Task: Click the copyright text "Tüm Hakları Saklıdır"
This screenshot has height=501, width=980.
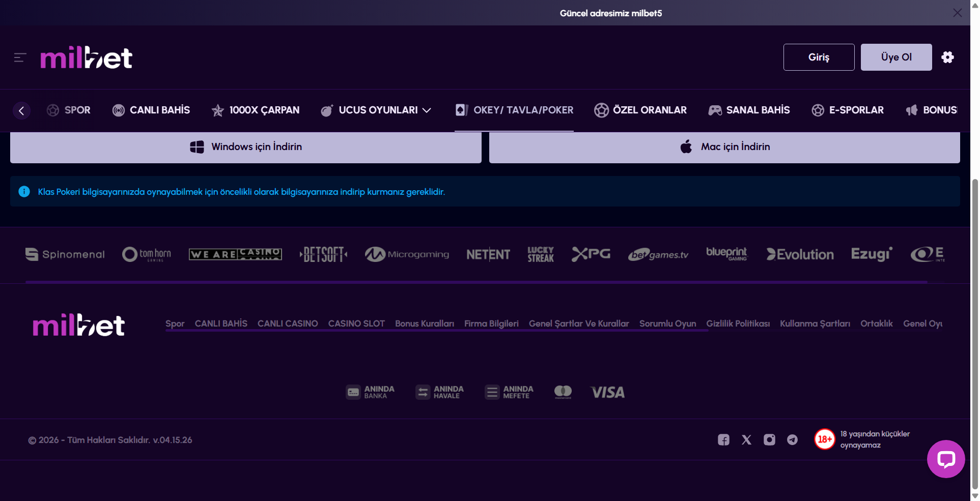Action: (x=108, y=440)
